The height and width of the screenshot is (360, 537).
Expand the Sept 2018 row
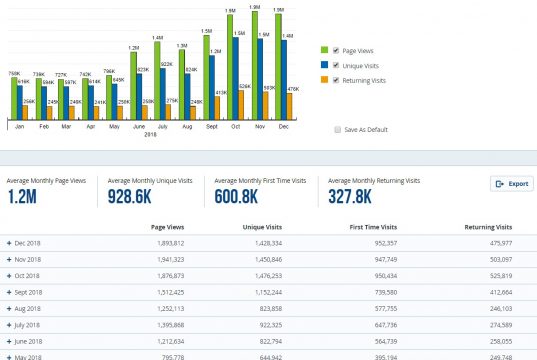coord(9,292)
